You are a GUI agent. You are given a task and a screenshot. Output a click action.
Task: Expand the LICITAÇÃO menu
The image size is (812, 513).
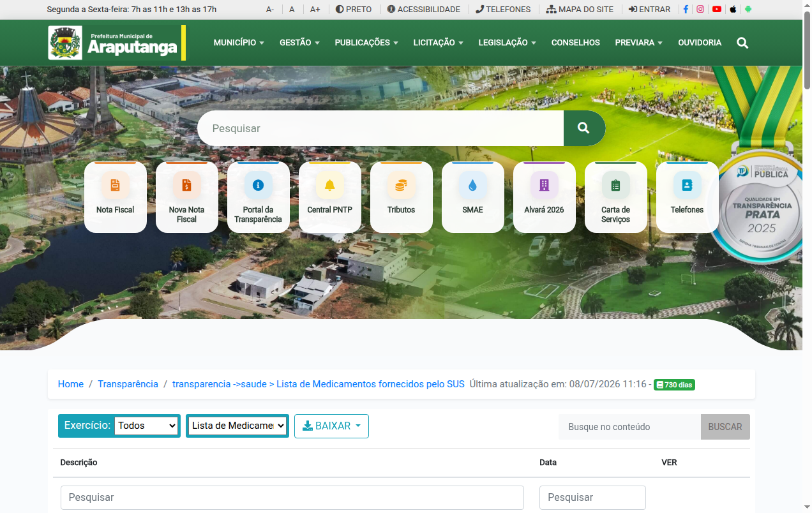coord(438,43)
